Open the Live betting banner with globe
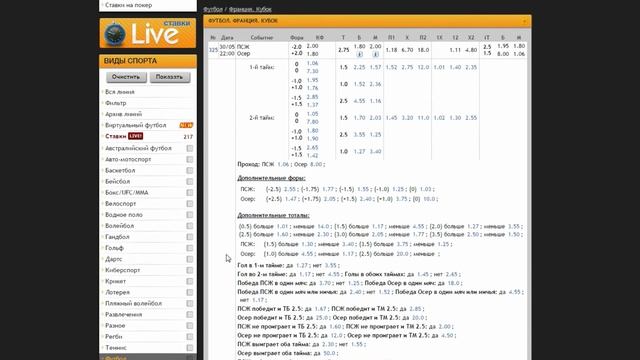This screenshot has height=360, width=640. pyautogui.click(x=148, y=33)
